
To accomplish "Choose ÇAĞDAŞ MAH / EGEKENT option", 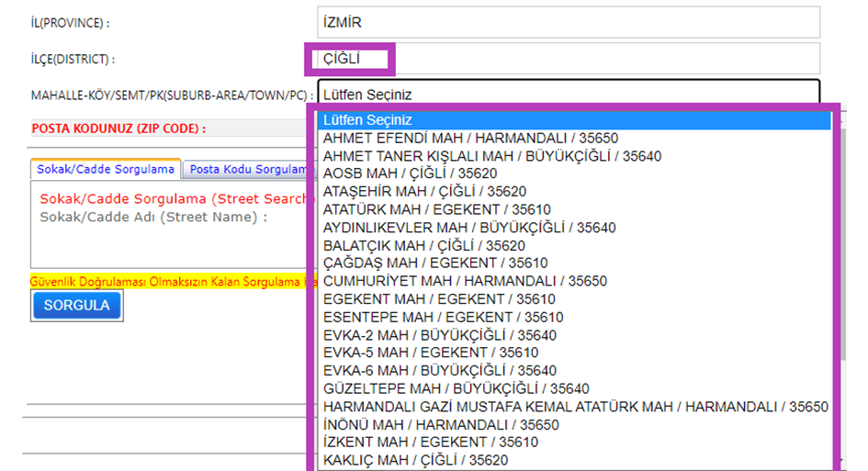I will click(x=434, y=264).
